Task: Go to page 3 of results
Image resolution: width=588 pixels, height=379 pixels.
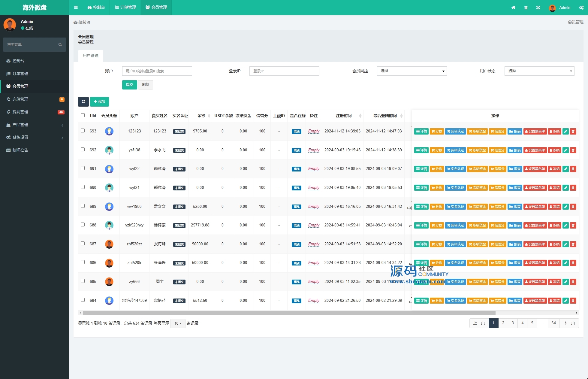Action: click(513, 323)
